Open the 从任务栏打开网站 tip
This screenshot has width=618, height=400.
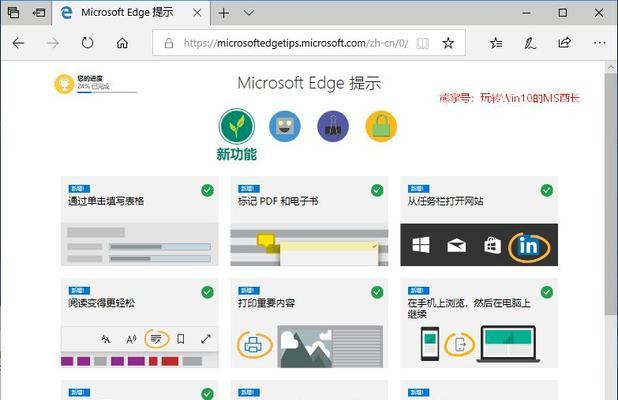pos(479,221)
